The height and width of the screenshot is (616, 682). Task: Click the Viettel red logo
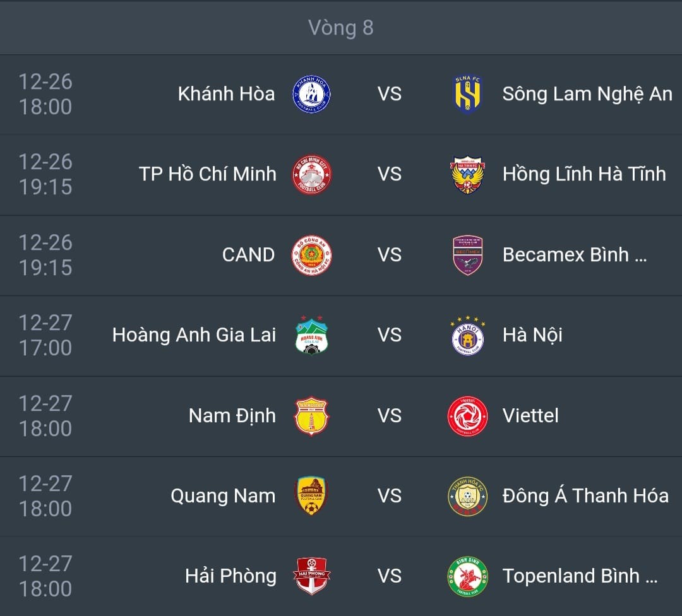coord(468,416)
